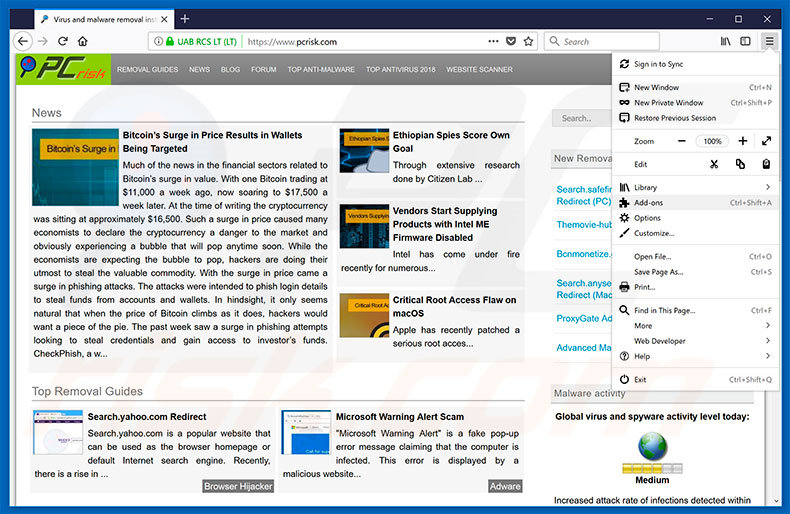Click the Critical Root Access thumbnail

[x=364, y=315]
